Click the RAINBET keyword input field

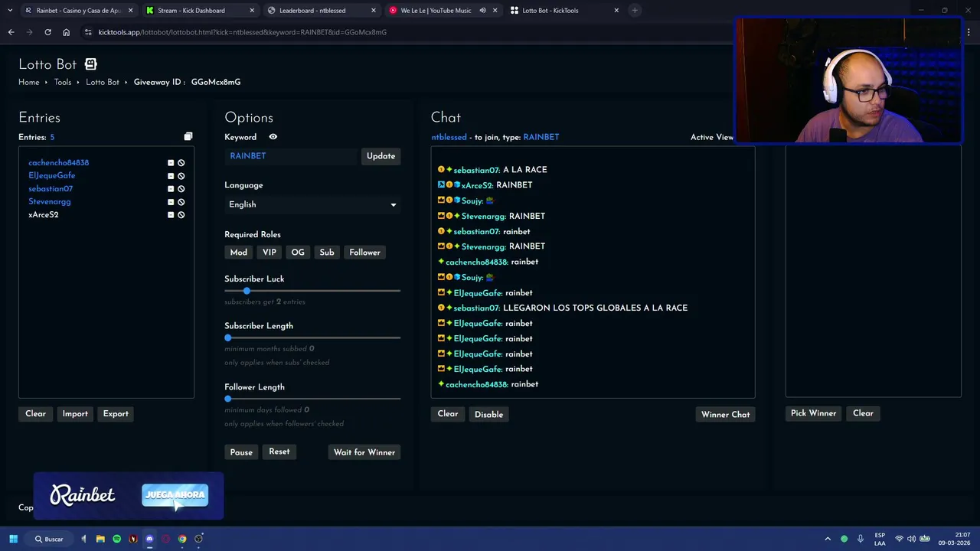coord(291,156)
